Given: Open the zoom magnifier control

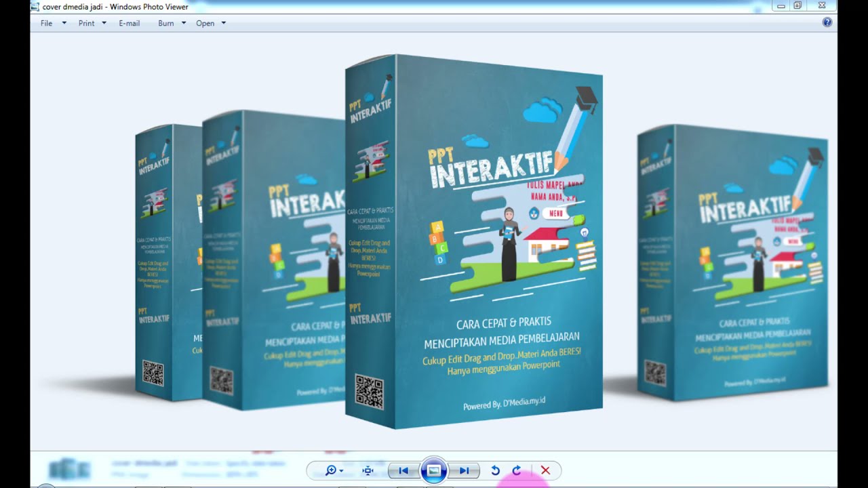Looking at the screenshot, I should point(334,470).
